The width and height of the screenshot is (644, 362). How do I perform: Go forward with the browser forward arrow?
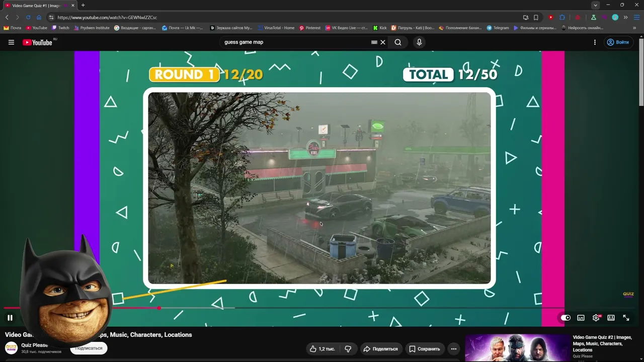(x=17, y=18)
